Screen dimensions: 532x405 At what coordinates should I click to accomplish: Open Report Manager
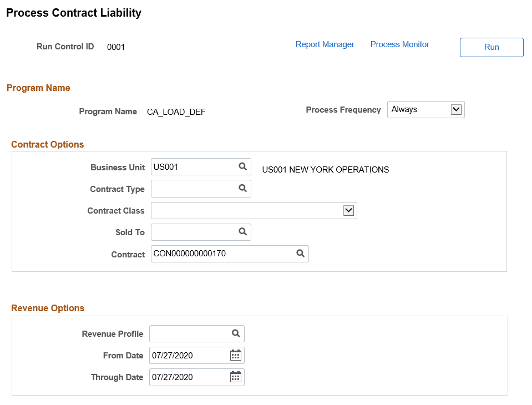coord(325,44)
